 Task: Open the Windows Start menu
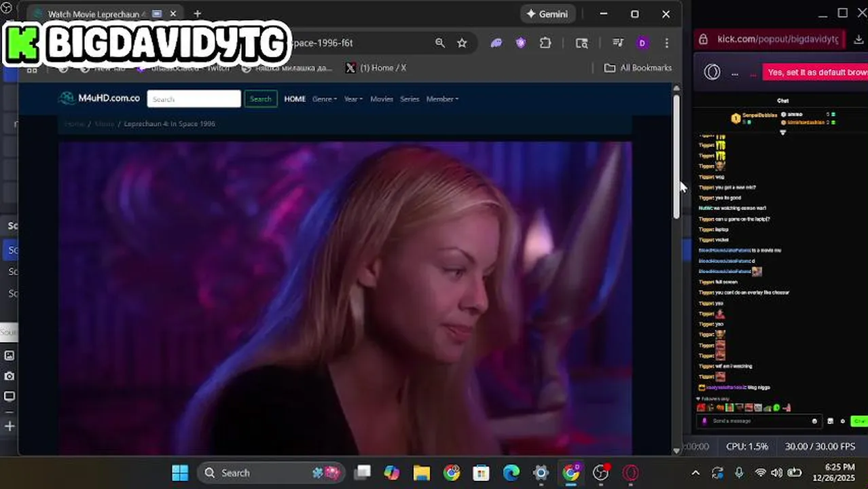180,473
